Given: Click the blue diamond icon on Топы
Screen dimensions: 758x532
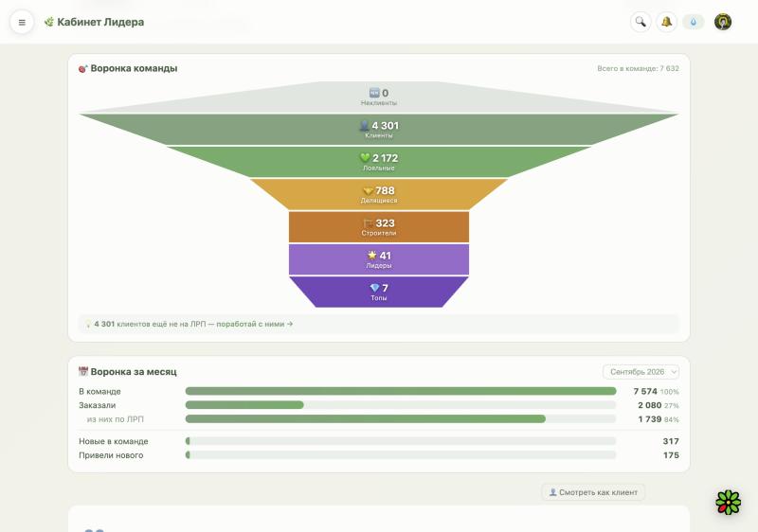Looking at the screenshot, I should tap(374, 288).
